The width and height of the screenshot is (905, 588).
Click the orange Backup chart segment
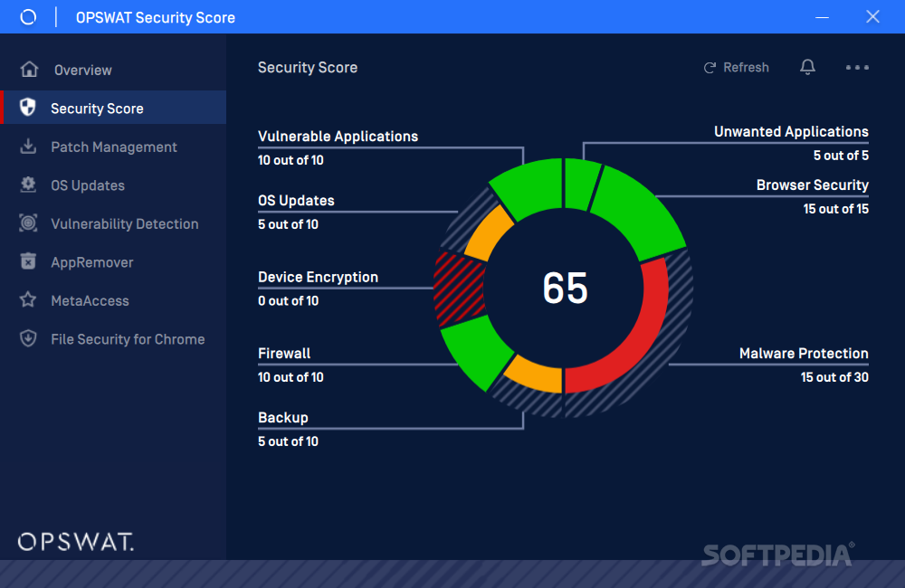pyautogui.click(x=536, y=374)
